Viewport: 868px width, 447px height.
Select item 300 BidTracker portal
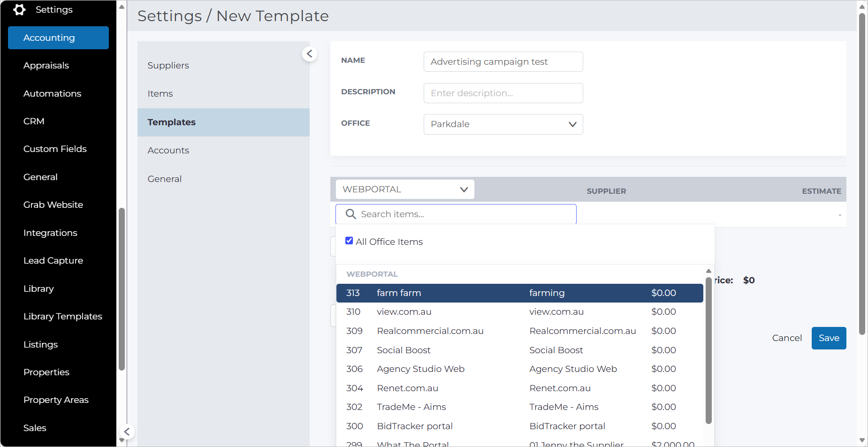(519, 426)
